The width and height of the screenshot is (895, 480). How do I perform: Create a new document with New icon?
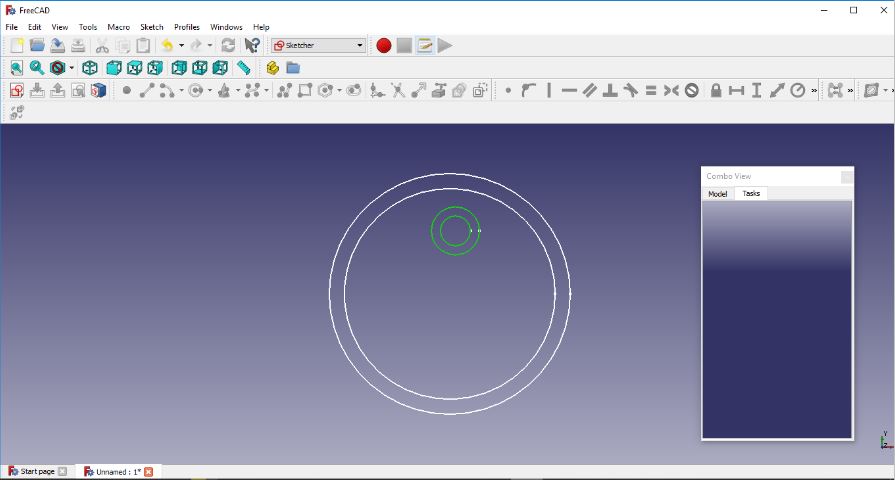[x=17, y=45]
